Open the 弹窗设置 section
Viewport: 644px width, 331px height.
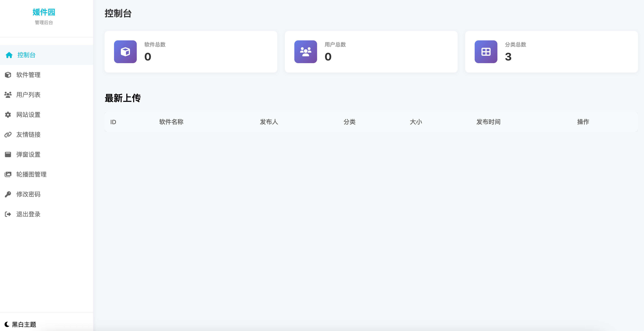coord(28,154)
